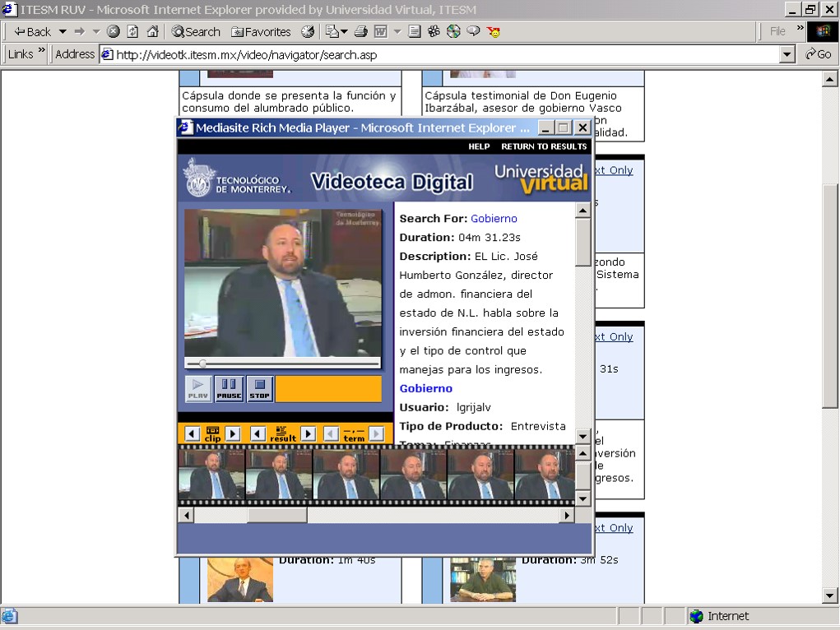Open the Favorites pane
840x630 pixels.
(261, 31)
